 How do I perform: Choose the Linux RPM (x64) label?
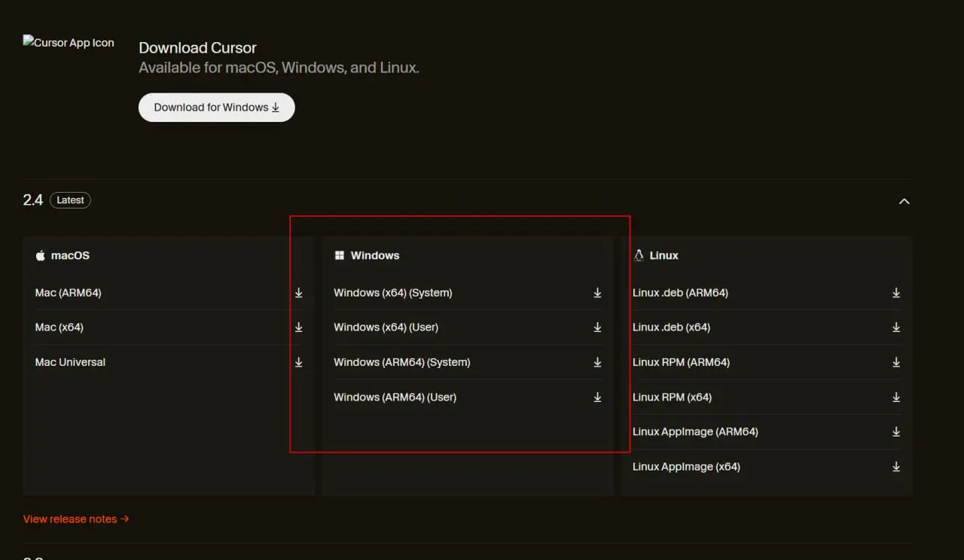pyautogui.click(x=672, y=397)
